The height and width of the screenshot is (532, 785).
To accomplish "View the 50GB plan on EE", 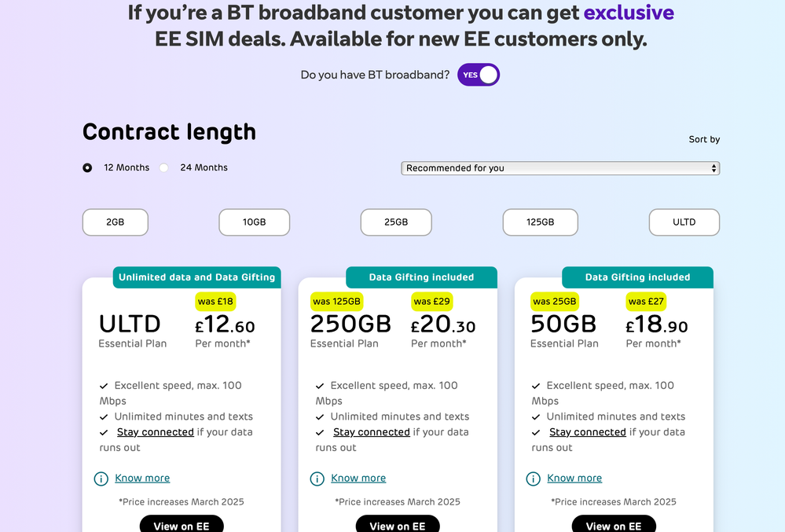I will [x=614, y=524].
